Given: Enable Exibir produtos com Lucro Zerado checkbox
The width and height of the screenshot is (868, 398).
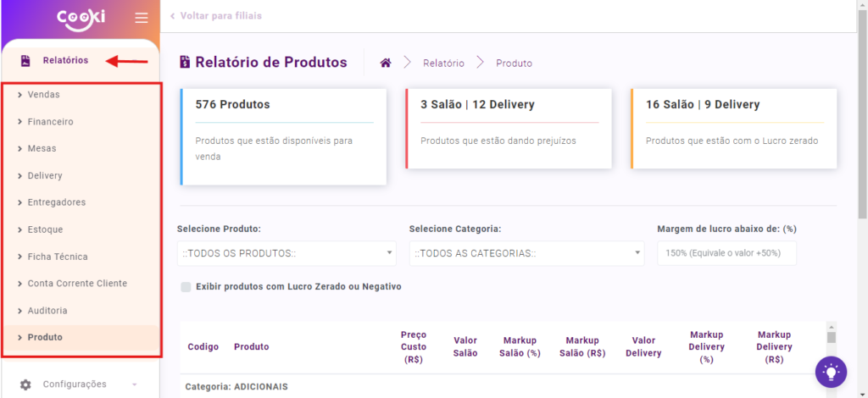Looking at the screenshot, I should (x=186, y=287).
